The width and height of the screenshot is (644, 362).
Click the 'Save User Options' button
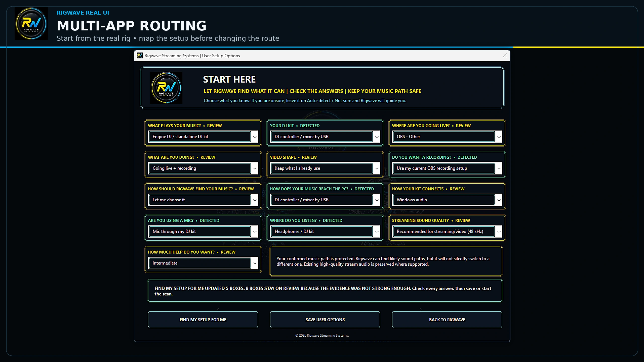pos(325,320)
